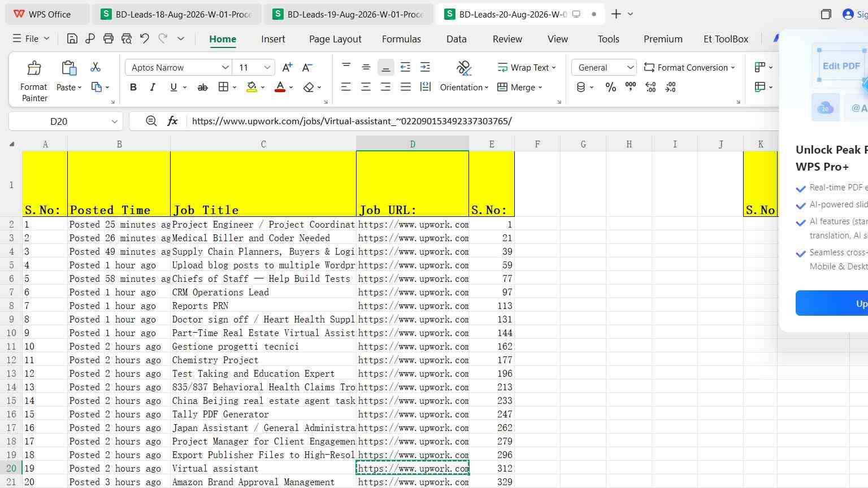Image resolution: width=868 pixels, height=488 pixels.
Task: Click the Print icon in quick toolbar
Action: point(108,38)
